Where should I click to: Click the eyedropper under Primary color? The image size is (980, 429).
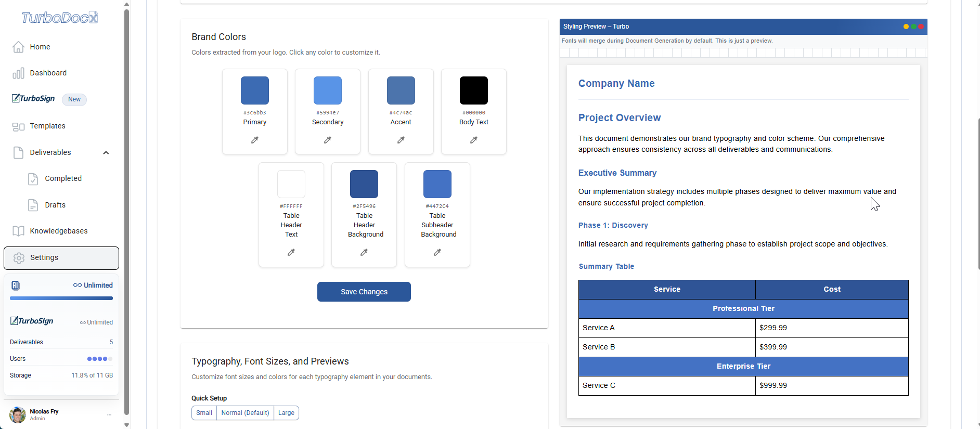click(x=255, y=140)
